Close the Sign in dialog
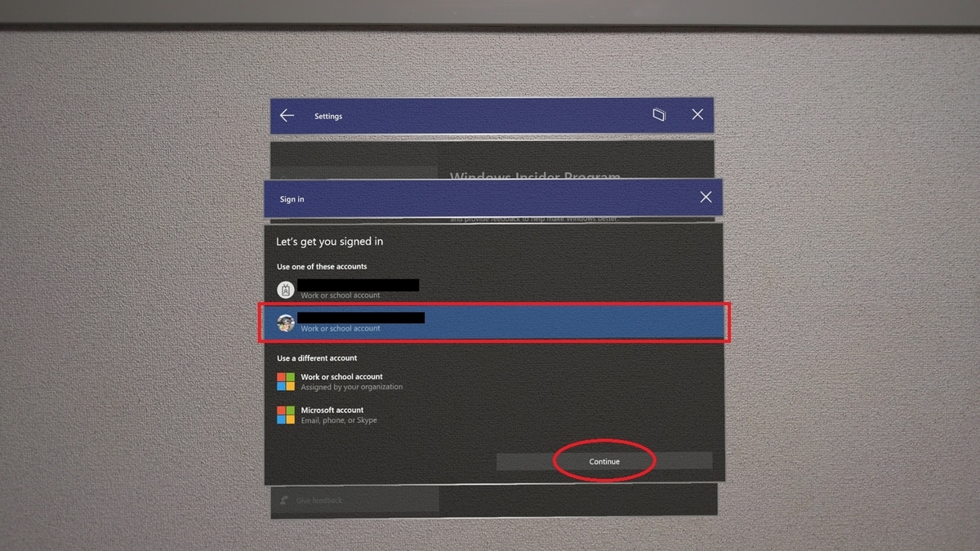Screen dimensions: 980x551 (706, 198)
